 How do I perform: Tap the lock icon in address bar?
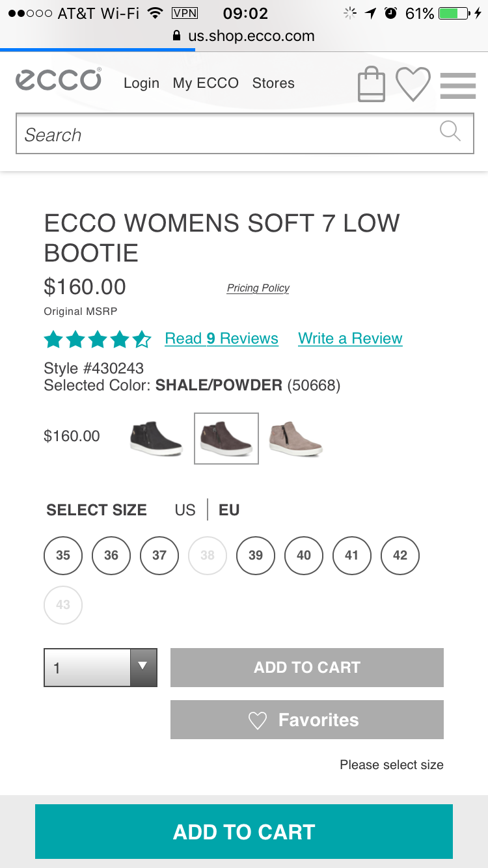pos(176,36)
